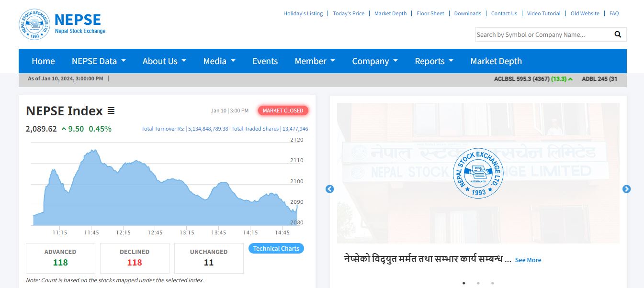
Task: Click the Technical Charts button
Action: pos(276,248)
